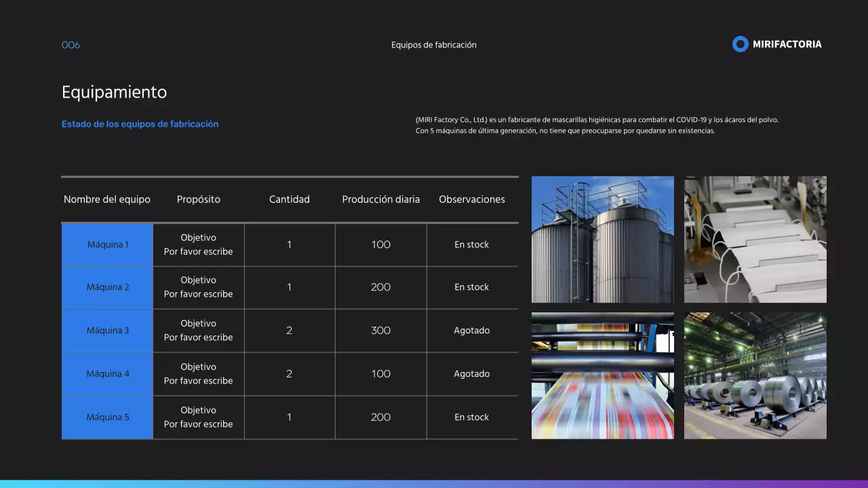This screenshot has height=488, width=868.
Task: Select the Máquina 3 row header
Action: pos(107,330)
